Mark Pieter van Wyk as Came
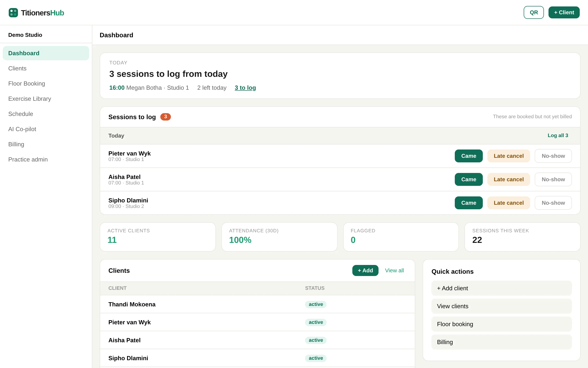The image size is (588, 368). (x=469, y=156)
